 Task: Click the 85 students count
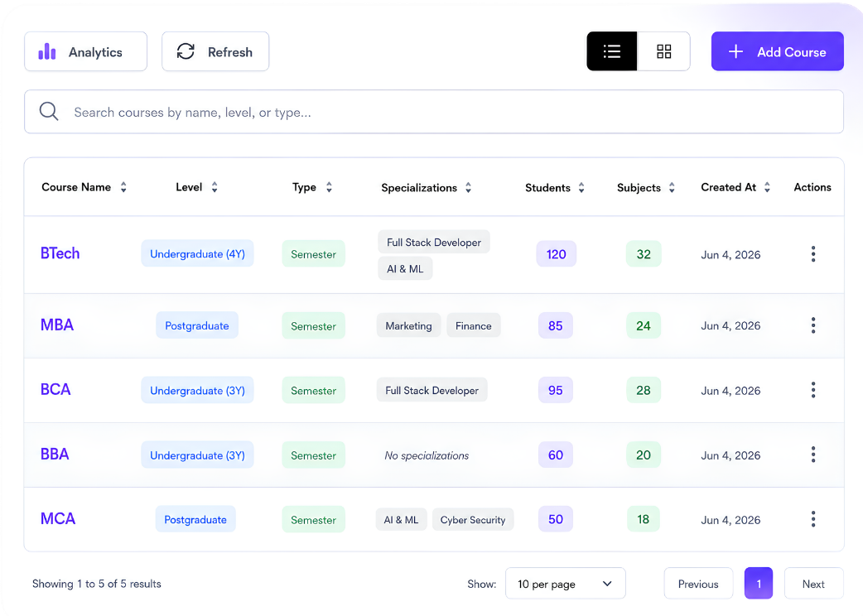click(556, 325)
